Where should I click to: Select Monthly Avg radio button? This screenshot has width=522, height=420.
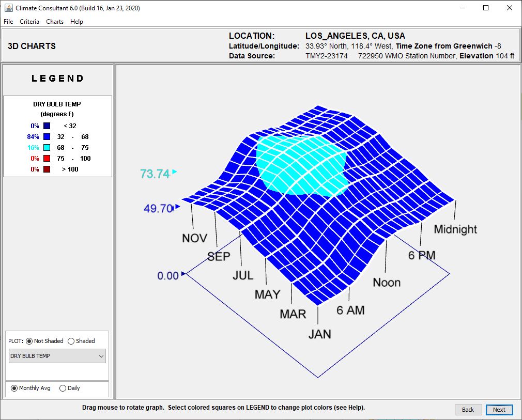point(14,388)
